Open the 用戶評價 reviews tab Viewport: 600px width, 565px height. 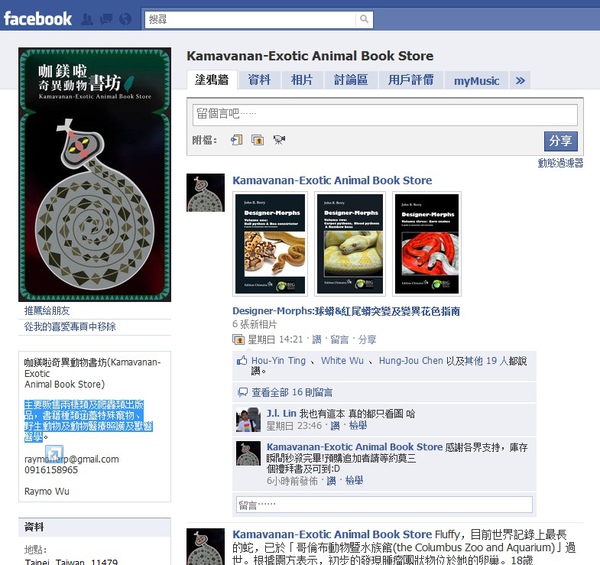pos(411,80)
